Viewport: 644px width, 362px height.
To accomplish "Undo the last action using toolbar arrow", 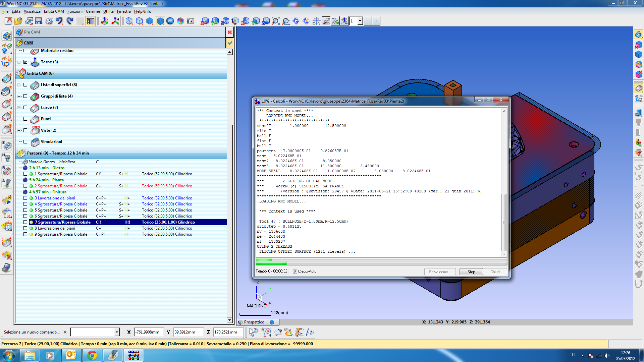I will pyautogui.click(x=59, y=21).
